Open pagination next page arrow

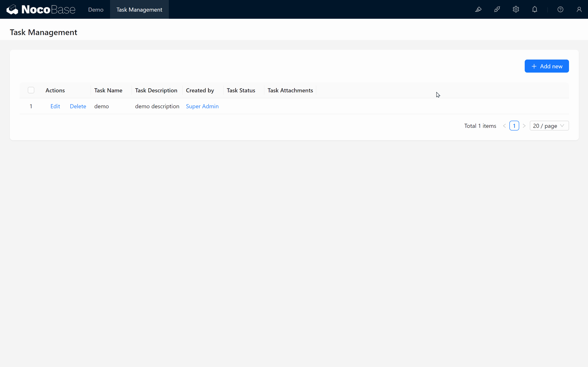[x=524, y=126]
